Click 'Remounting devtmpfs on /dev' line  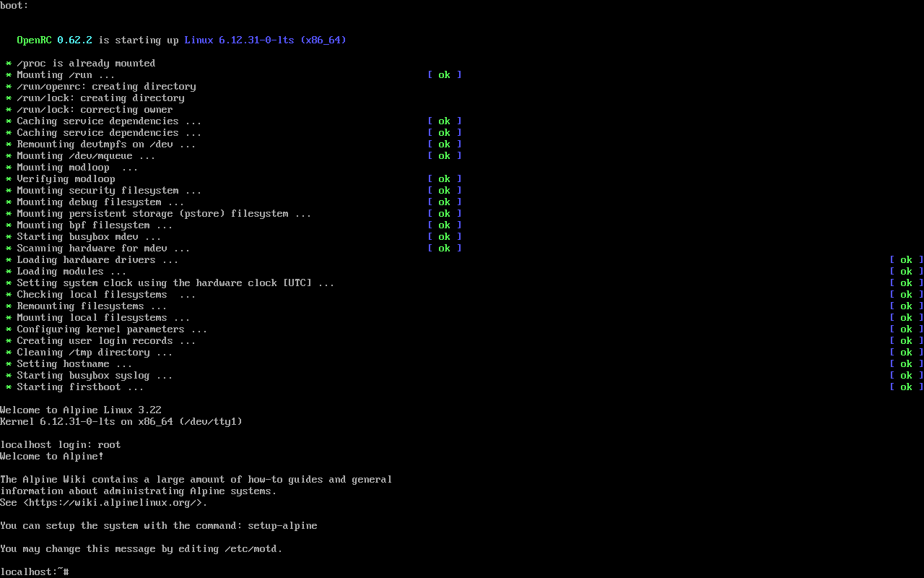point(107,144)
